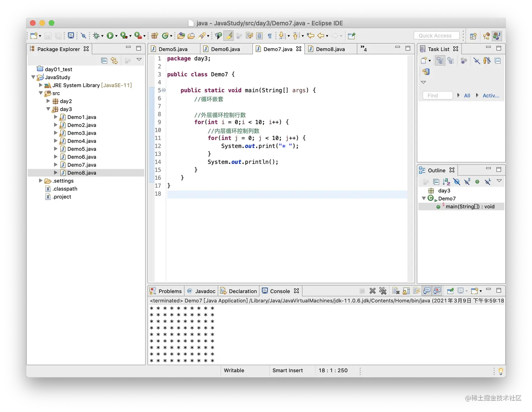Open the Problems tab
Screen dimensions: 532x412
[x=170, y=291]
